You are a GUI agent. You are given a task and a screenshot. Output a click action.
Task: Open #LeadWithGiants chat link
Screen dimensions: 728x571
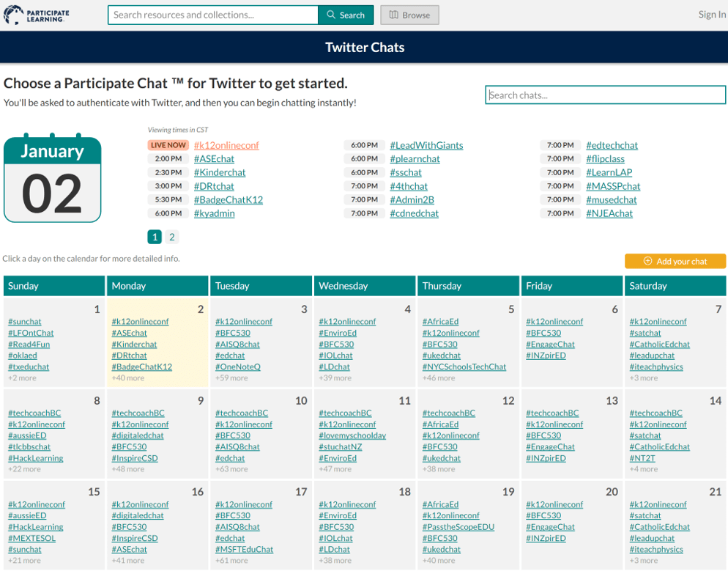point(427,145)
